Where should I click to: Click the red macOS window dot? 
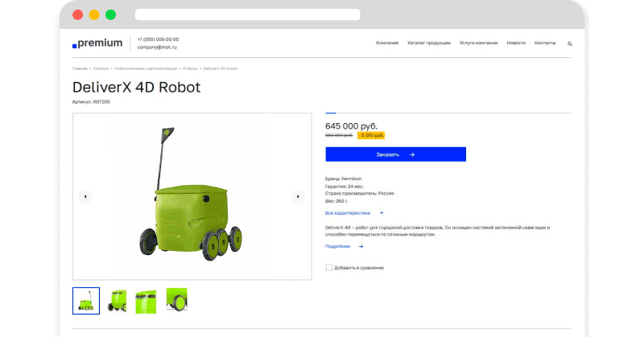pos(77,14)
